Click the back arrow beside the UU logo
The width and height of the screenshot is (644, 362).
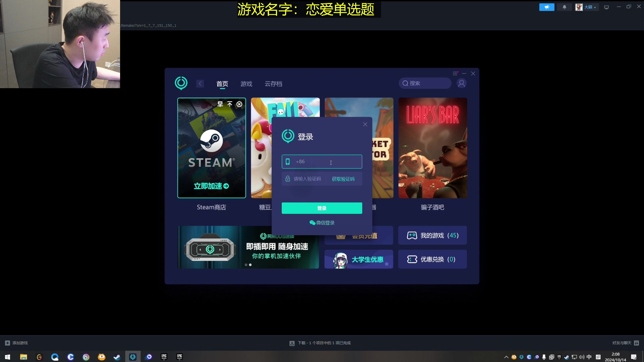(x=200, y=84)
